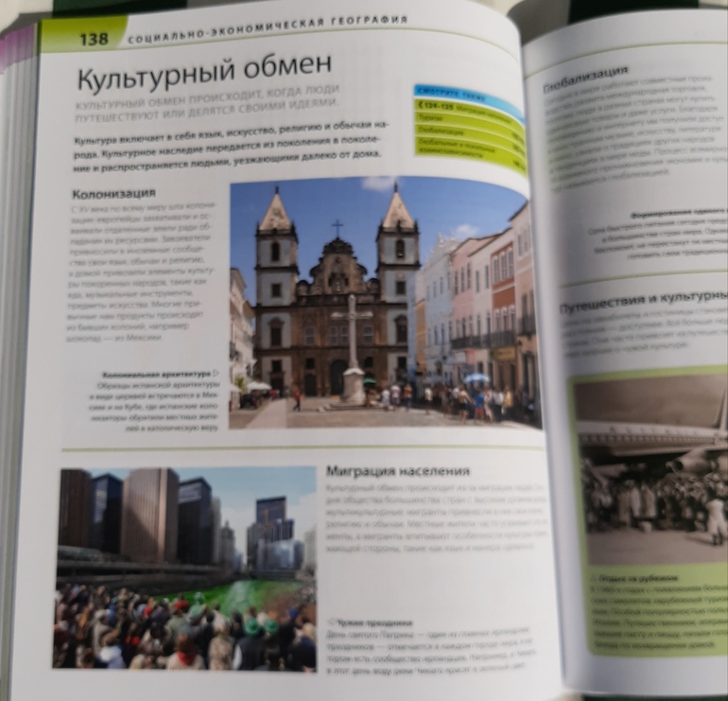The width and height of the screenshot is (728, 701).
Task: Click the arrow beside 'Чужие праздники' caption
Action: 330,622
